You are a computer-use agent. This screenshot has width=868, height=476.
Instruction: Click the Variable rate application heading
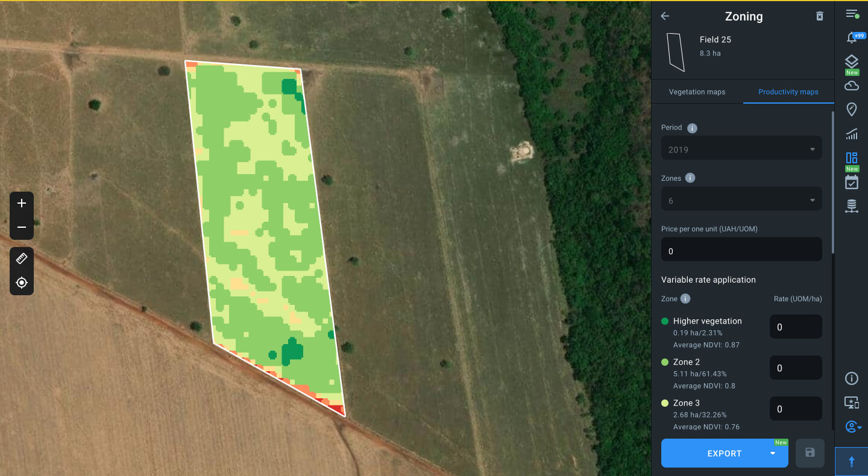pos(708,280)
